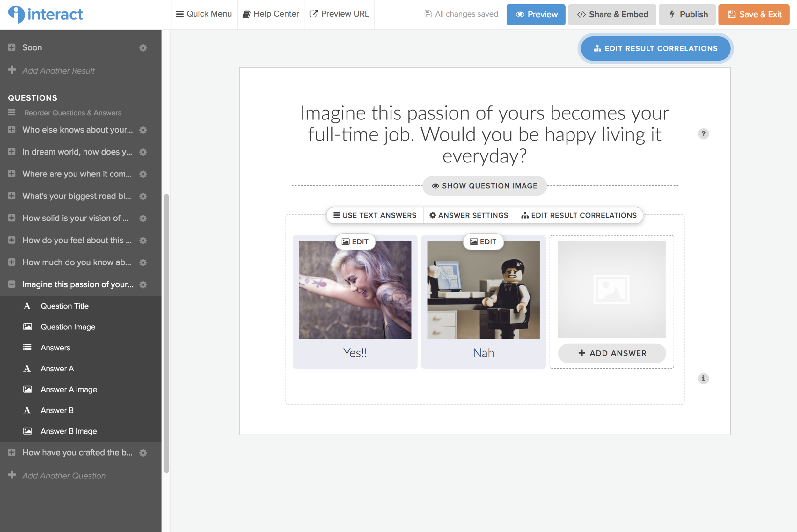Click plus icon beside Add Another Result

[12, 70]
